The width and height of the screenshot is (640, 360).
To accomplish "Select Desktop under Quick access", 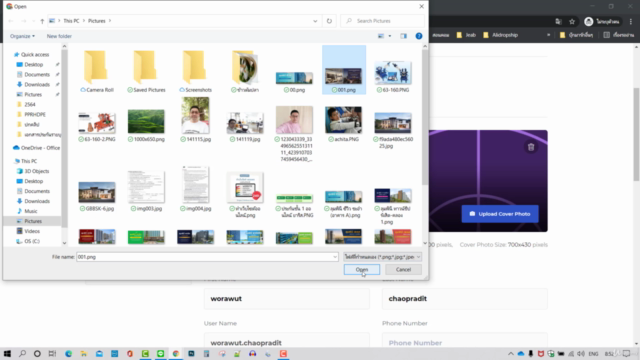I will pyautogui.click(x=33, y=64).
